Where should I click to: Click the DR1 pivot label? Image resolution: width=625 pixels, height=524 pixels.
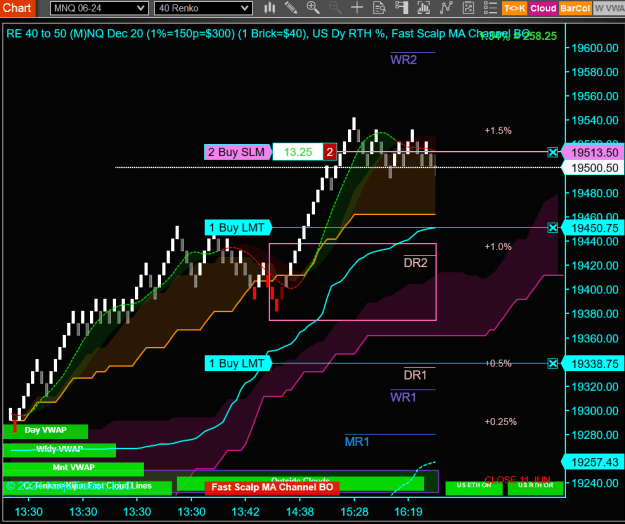415,375
